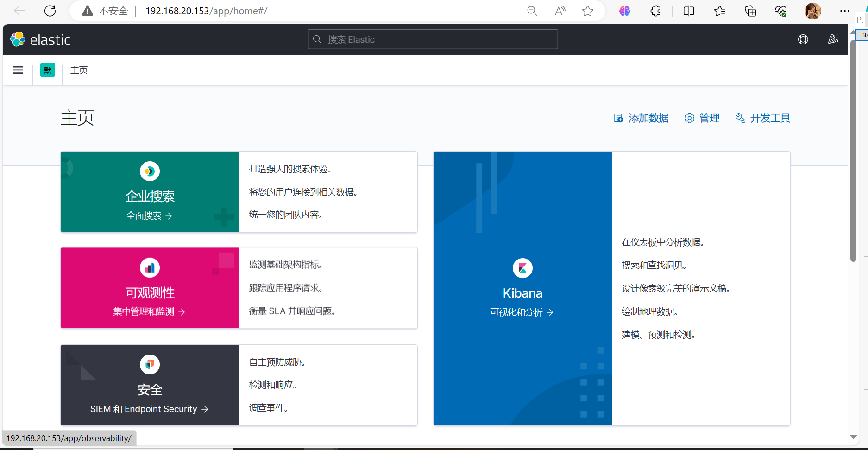Click the text 检测和响应。
The width and height of the screenshot is (868, 450).
(x=273, y=385)
